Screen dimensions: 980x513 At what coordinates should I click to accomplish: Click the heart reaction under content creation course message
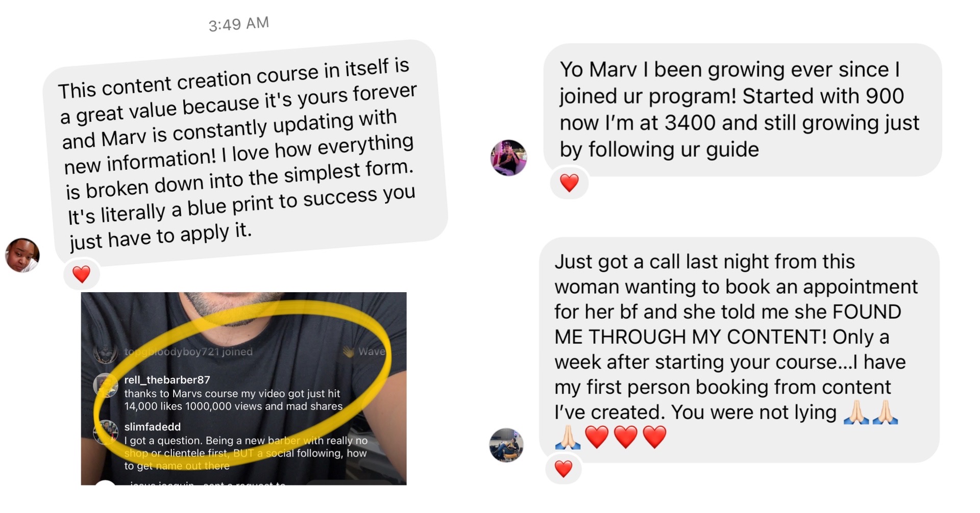[81, 274]
